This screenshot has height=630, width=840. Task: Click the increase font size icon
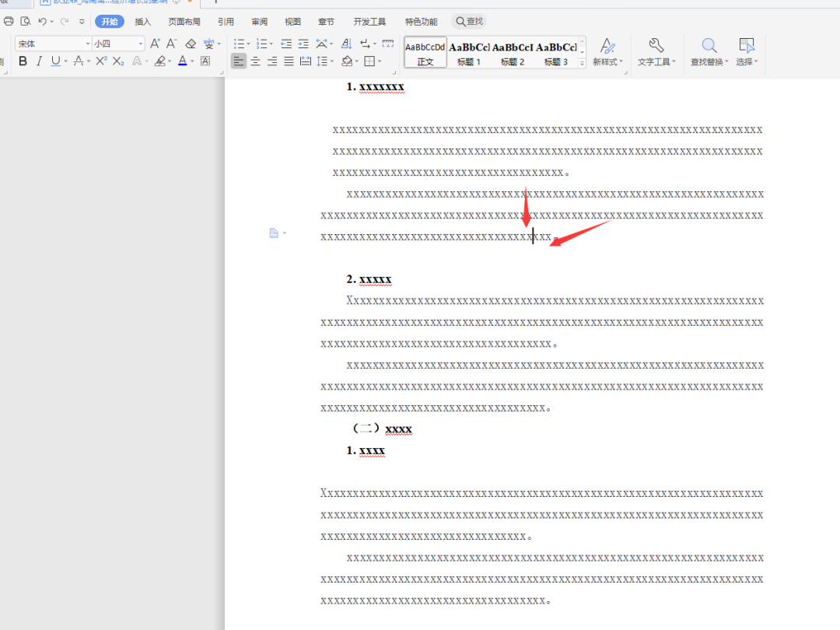point(155,44)
